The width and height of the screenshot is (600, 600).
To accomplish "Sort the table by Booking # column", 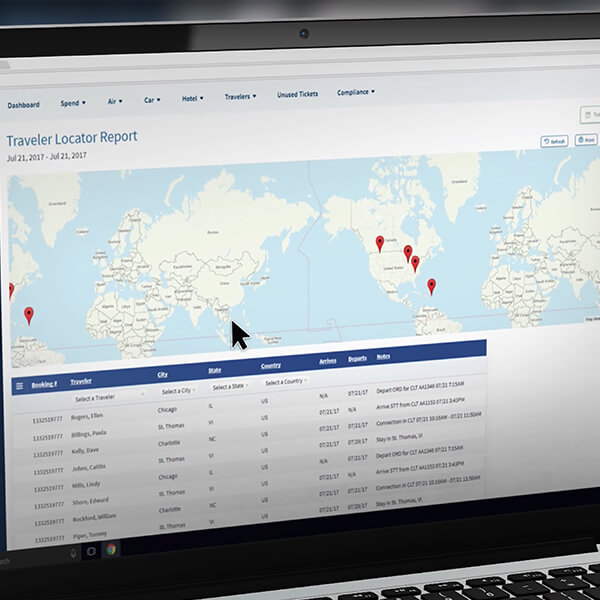I will pos(44,384).
